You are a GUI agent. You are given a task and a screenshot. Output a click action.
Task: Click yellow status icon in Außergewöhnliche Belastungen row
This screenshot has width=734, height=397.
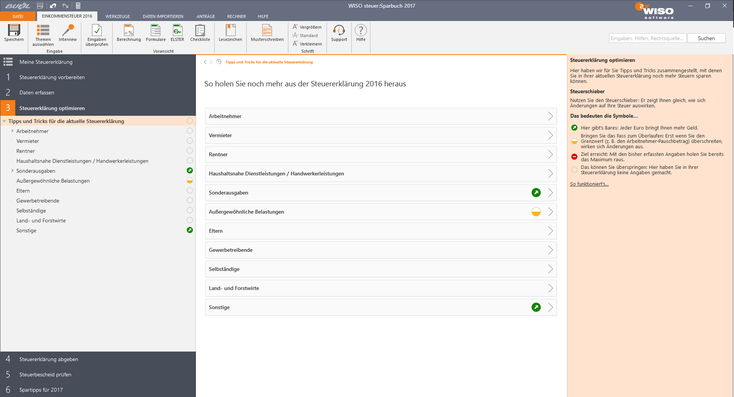pos(536,212)
